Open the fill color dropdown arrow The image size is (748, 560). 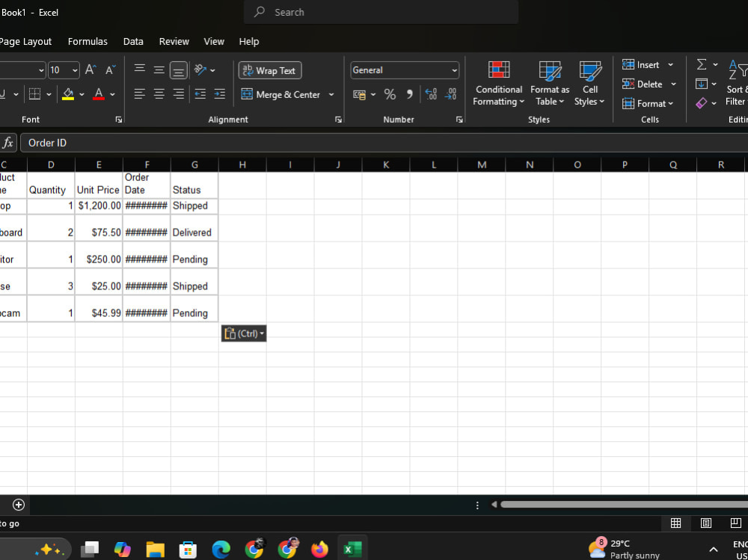coord(82,94)
